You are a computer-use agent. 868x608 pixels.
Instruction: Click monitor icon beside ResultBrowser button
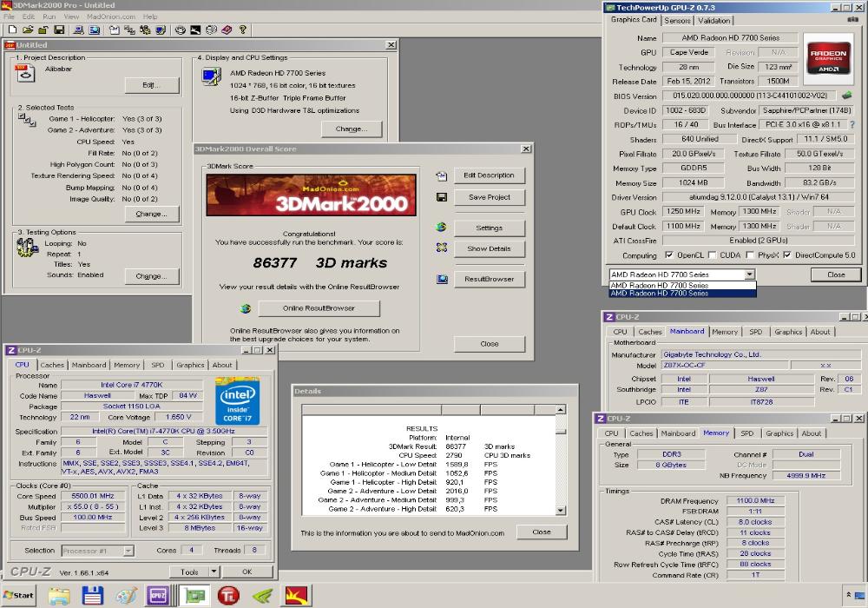pos(442,279)
